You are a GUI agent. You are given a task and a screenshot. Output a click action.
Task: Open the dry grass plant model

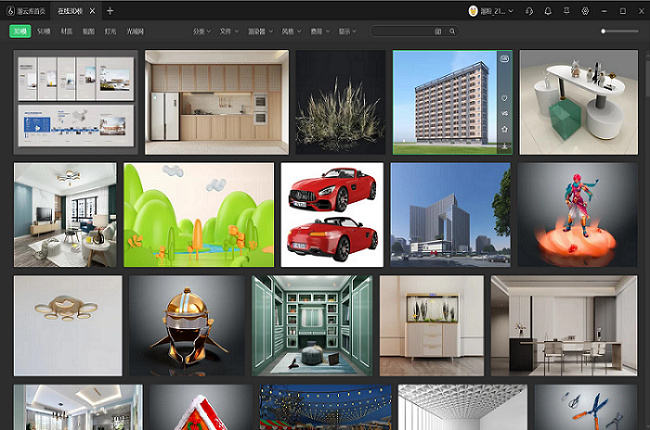(341, 102)
